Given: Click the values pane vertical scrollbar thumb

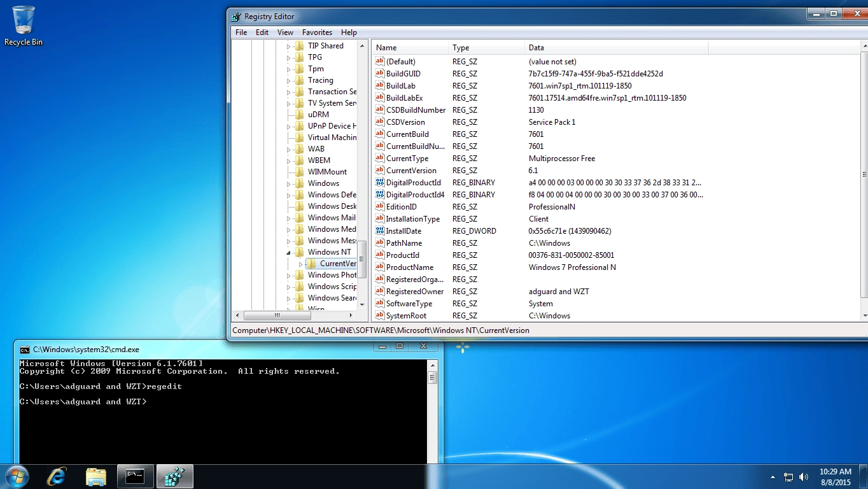Looking at the screenshot, I should click(x=864, y=174).
